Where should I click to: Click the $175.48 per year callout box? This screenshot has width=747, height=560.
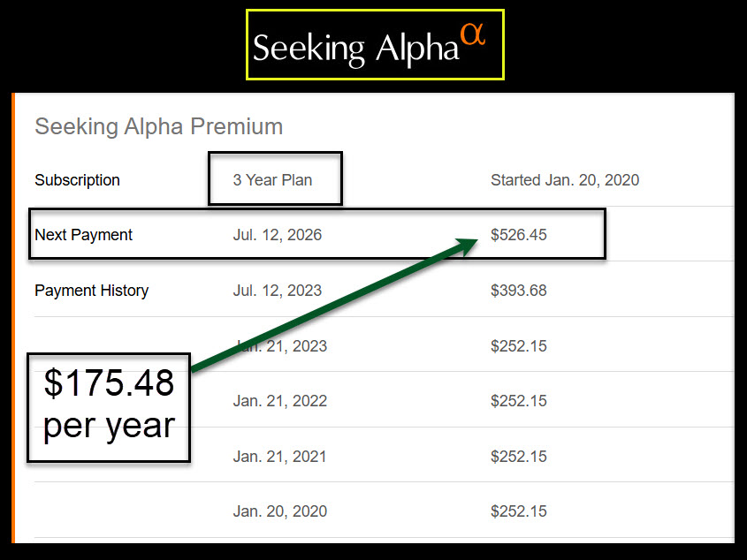[x=109, y=406]
